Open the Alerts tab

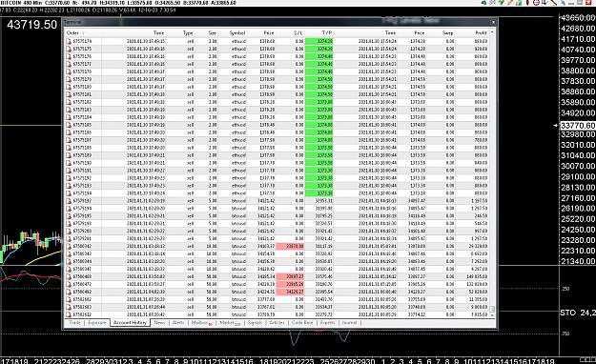178,323
